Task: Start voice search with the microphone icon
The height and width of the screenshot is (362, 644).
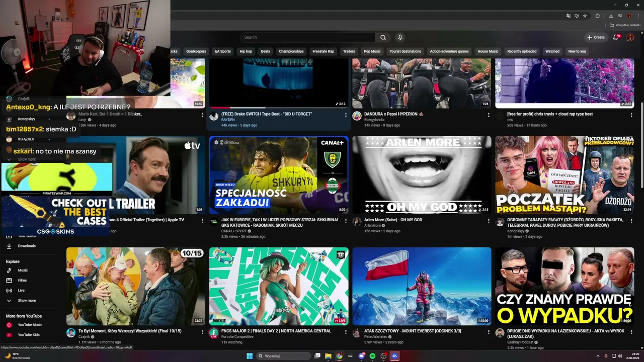Action: [x=400, y=37]
